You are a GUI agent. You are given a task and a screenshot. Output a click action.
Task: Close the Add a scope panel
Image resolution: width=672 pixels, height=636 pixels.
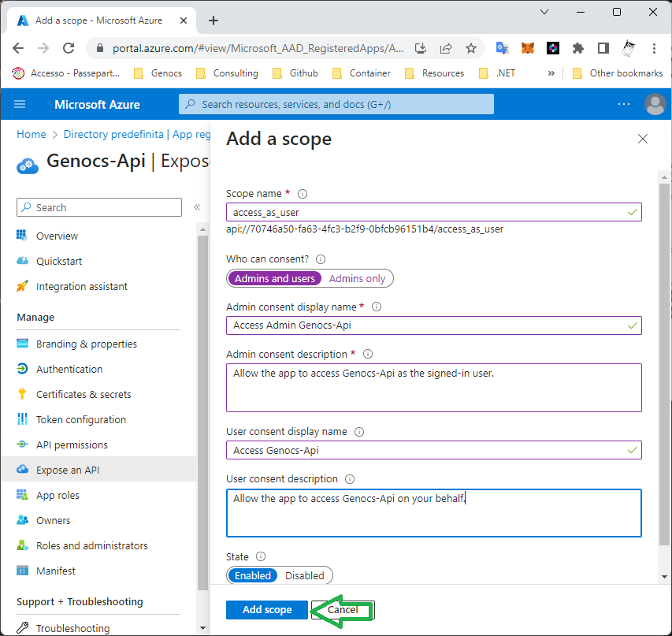pyautogui.click(x=643, y=139)
